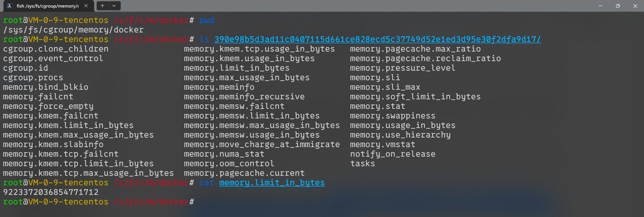
Task: Click the memory.oom_control file name
Action: click(229, 164)
